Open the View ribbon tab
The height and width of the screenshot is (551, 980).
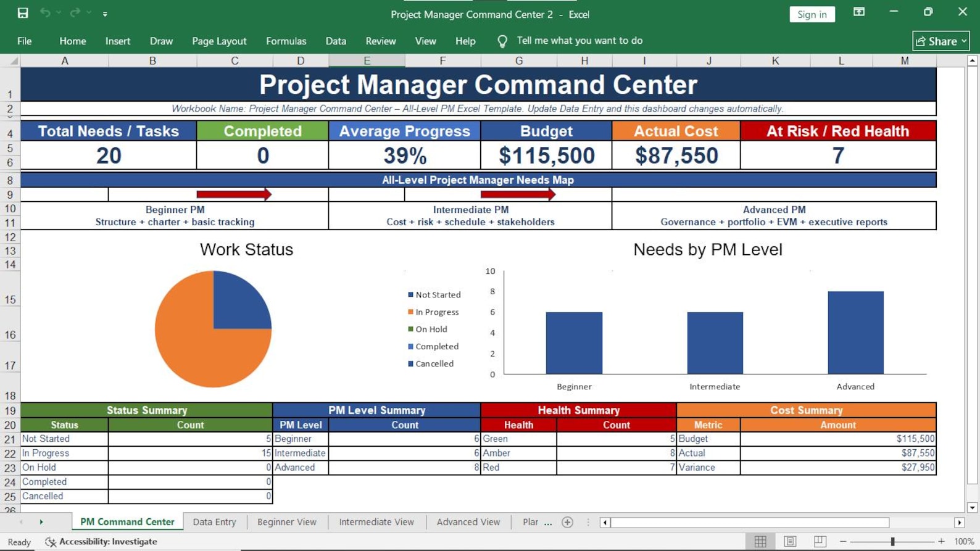pos(425,41)
